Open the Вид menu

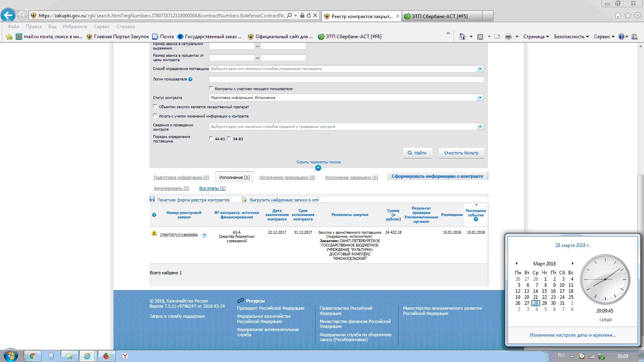coord(52,27)
